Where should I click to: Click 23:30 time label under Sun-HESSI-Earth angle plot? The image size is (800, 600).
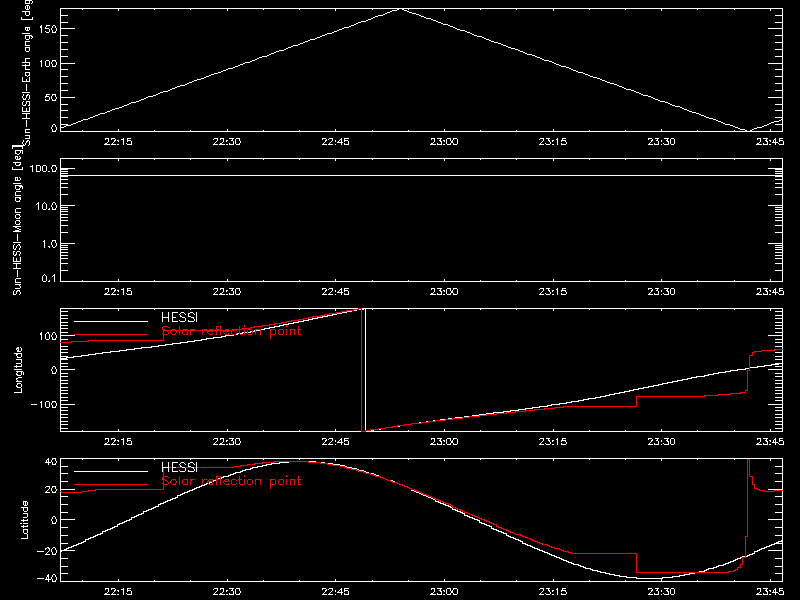tap(661, 142)
